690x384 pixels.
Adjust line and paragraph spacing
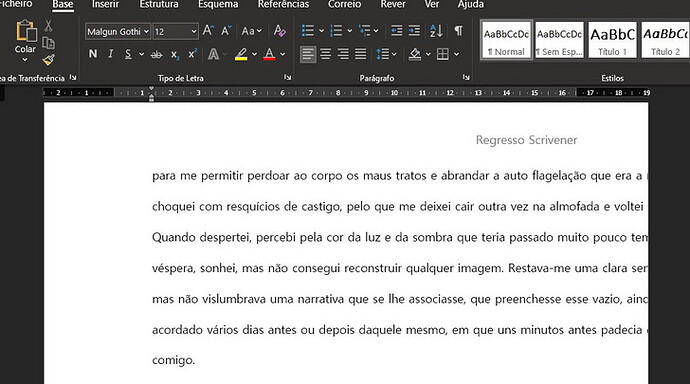coord(383,54)
